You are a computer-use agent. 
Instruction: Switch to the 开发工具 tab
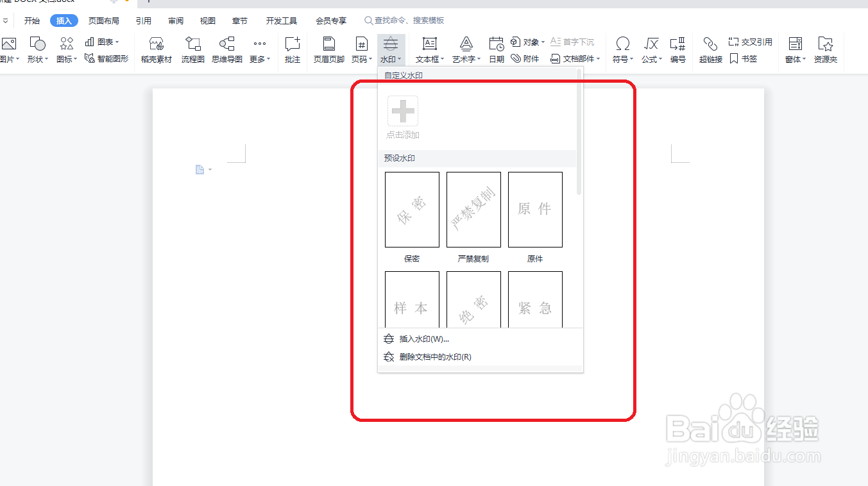pos(282,21)
